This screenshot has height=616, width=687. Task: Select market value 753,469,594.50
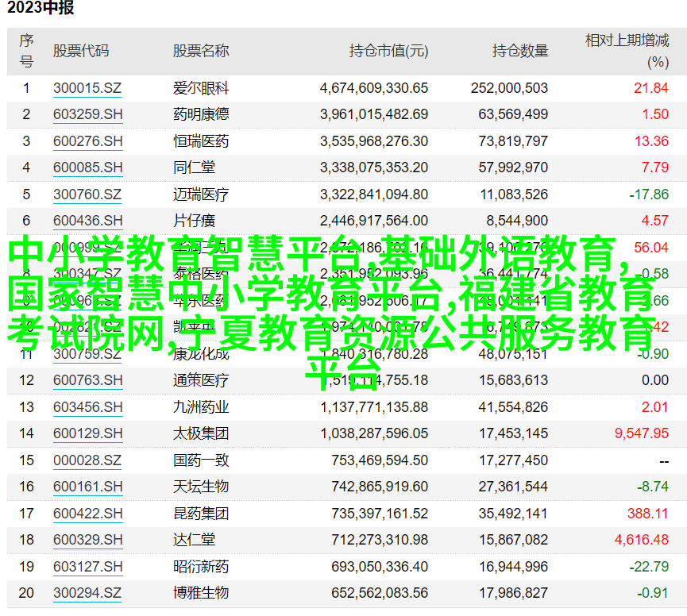(380, 460)
